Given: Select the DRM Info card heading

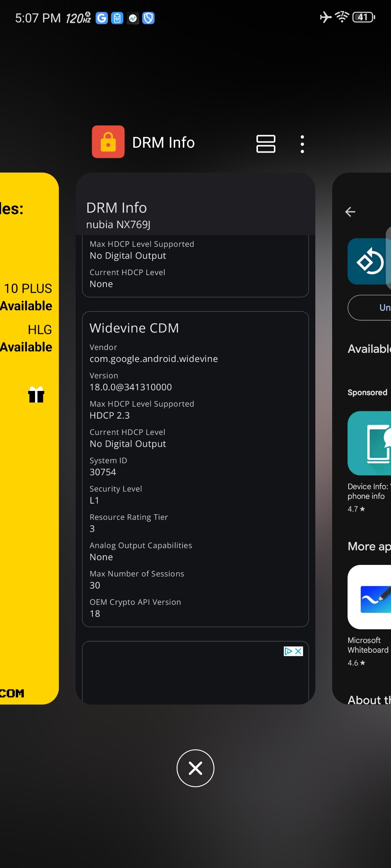Looking at the screenshot, I should (x=116, y=208).
